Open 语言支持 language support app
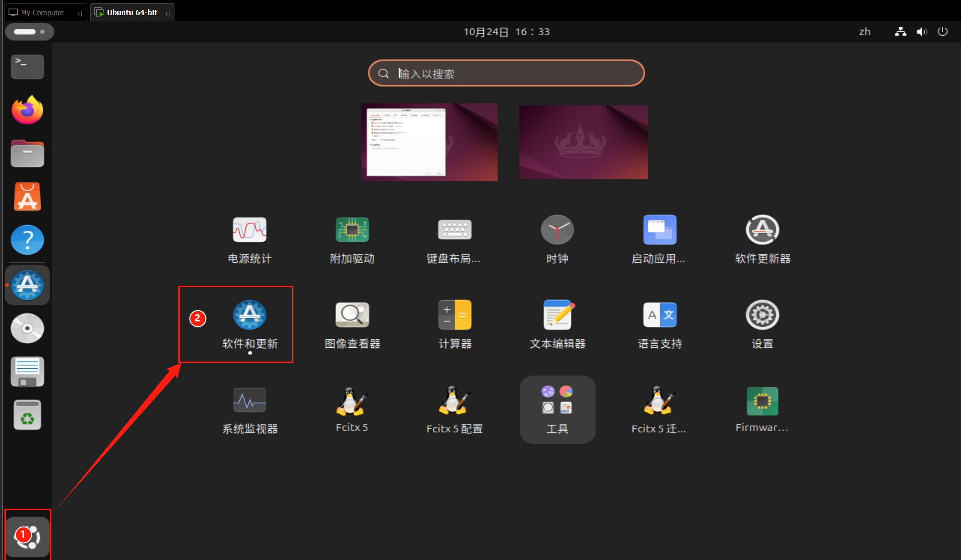Screen dimensions: 961x560 point(660,315)
